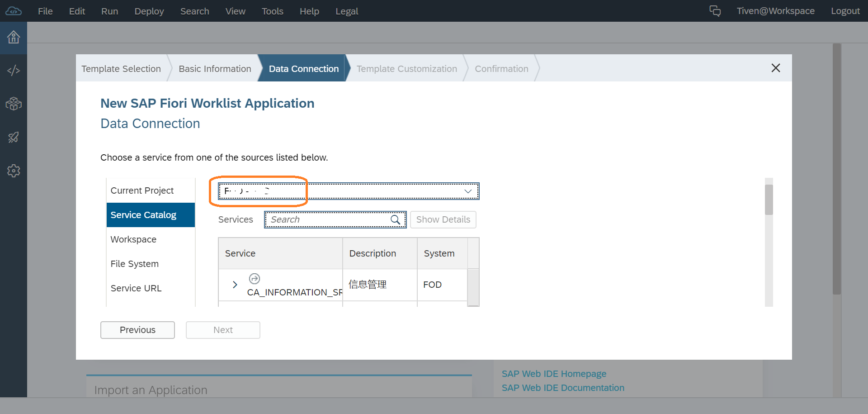This screenshot has width=868, height=414.
Task: Click the System column header
Action: (442, 253)
